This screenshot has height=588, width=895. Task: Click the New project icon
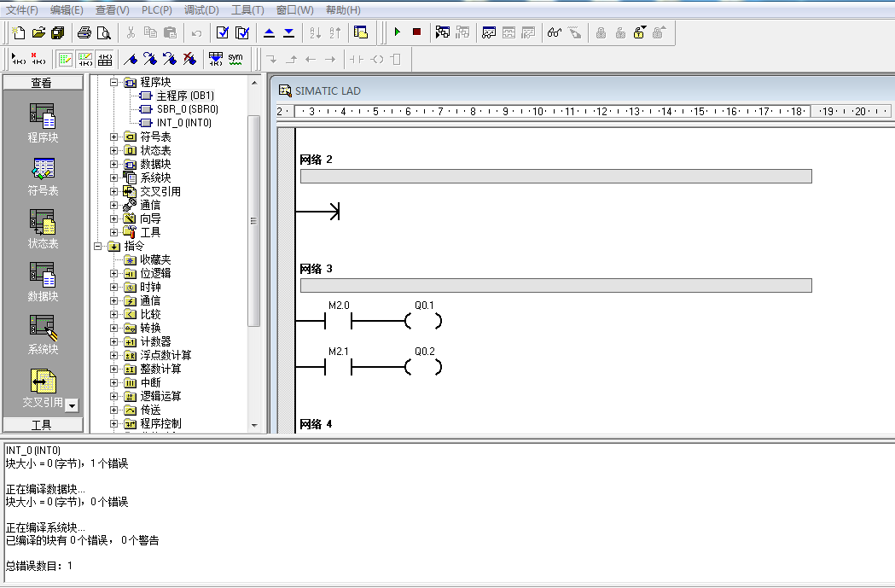[x=19, y=32]
